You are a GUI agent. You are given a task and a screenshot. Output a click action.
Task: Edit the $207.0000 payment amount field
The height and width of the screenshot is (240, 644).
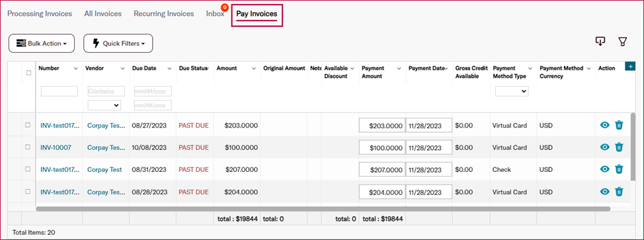[x=382, y=169]
